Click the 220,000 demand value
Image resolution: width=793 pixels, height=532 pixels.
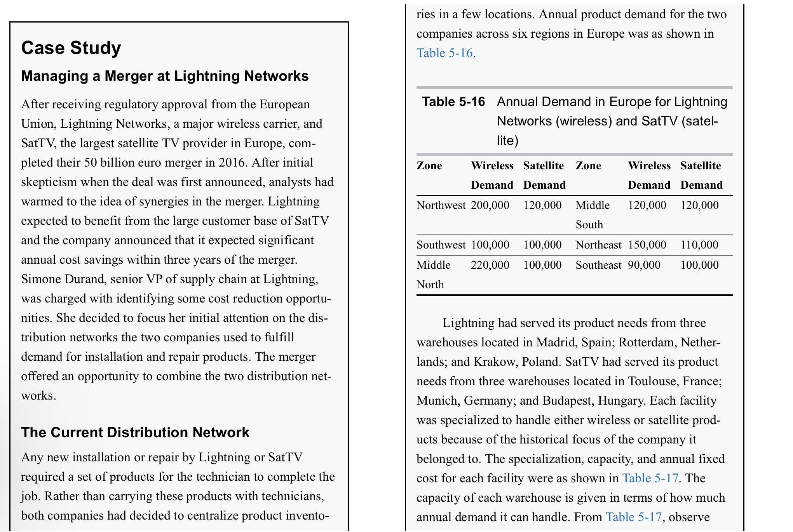(x=490, y=265)
